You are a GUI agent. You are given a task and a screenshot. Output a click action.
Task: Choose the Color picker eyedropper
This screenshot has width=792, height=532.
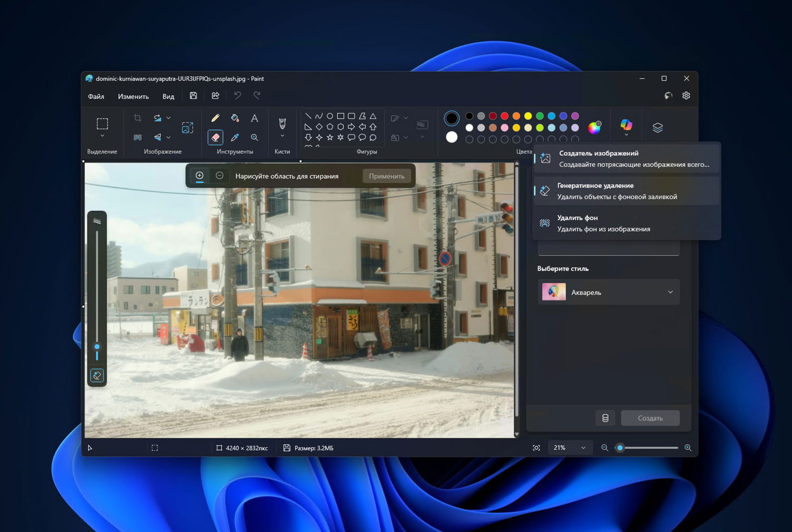(235, 137)
